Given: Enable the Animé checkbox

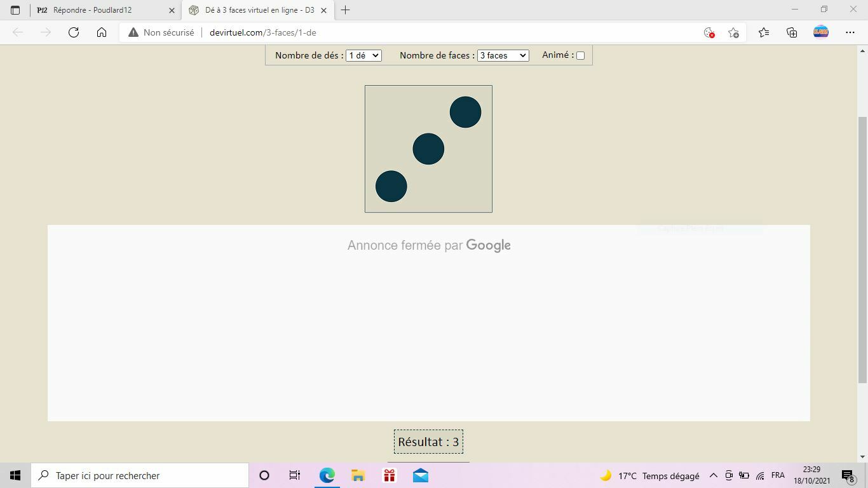Looking at the screenshot, I should pyautogui.click(x=580, y=55).
